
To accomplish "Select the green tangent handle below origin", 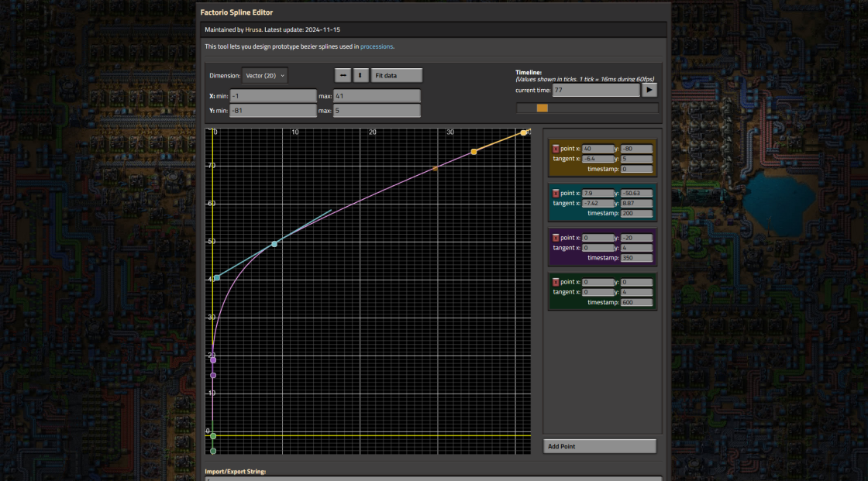I will pyautogui.click(x=213, y=451).
